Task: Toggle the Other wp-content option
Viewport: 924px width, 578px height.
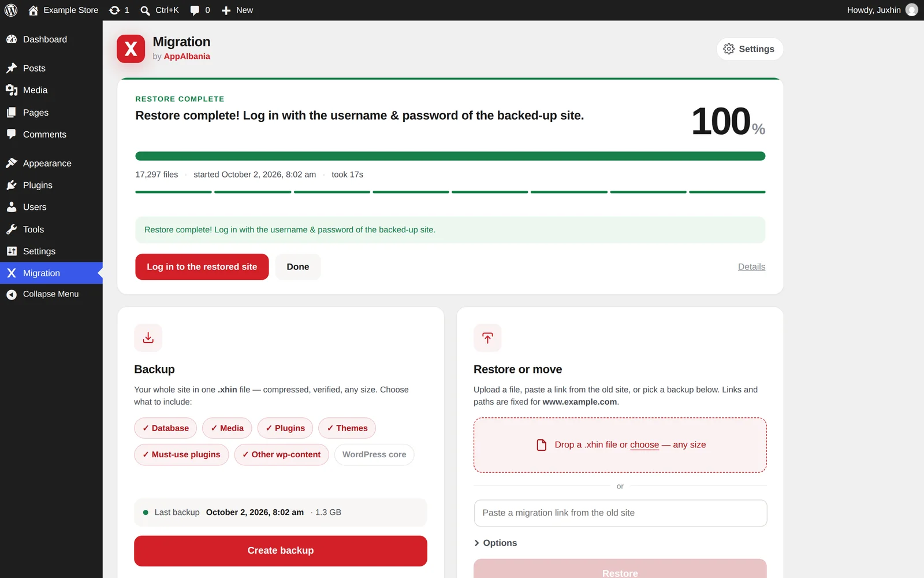Action: [282, 455]
